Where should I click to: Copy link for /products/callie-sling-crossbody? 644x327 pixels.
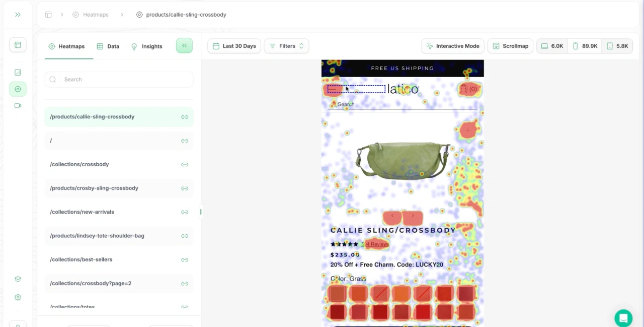click(x=185, y=117)
